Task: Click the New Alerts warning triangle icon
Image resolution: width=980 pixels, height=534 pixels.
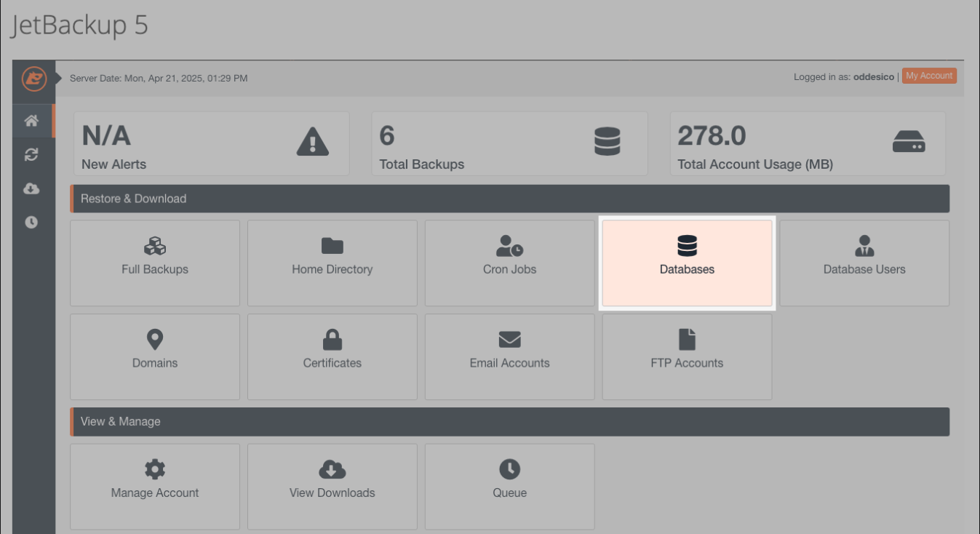Action: click(x=313, y=142)
